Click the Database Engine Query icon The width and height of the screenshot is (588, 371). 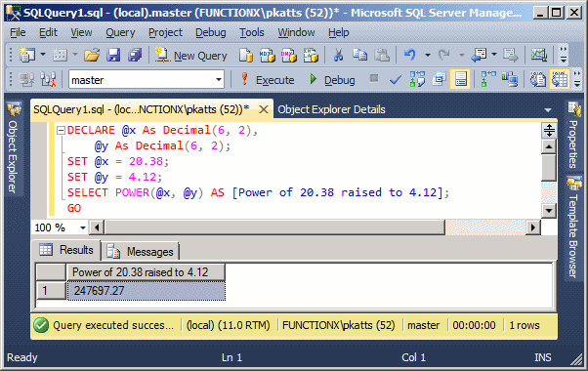pyautogui.click(x=245, y=56)
